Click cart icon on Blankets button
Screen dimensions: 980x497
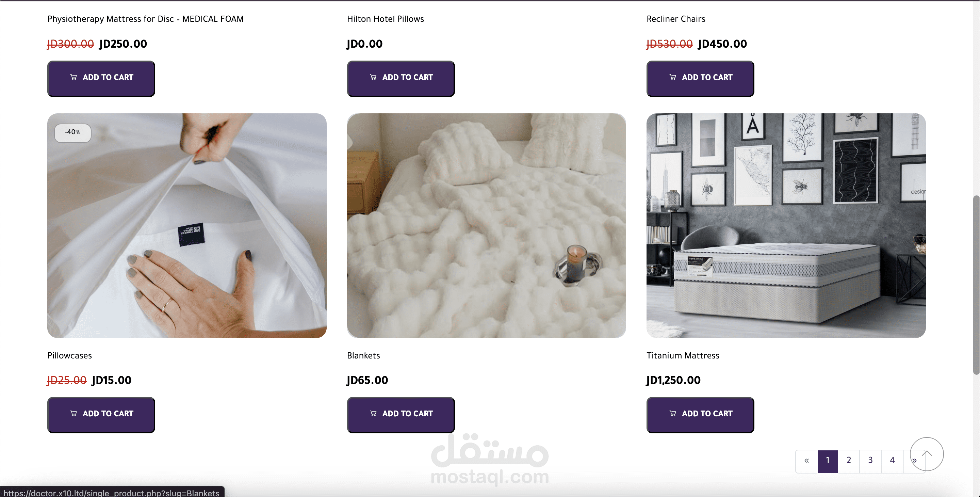point(373,413)
